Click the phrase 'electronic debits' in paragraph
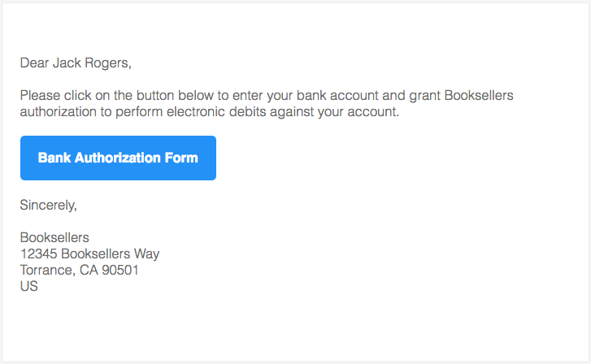This screenshot has height=364, width=591. (x=211, y=112)
